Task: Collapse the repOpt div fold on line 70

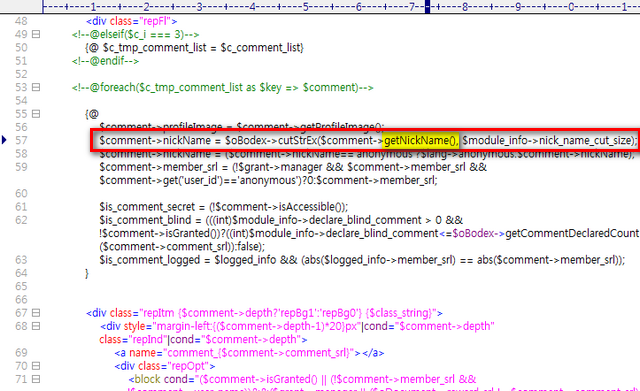Action: (x=36, y=366)
